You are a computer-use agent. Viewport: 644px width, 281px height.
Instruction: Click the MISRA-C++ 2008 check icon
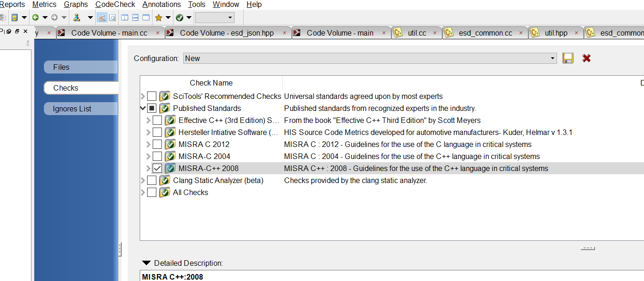[170, 168]
